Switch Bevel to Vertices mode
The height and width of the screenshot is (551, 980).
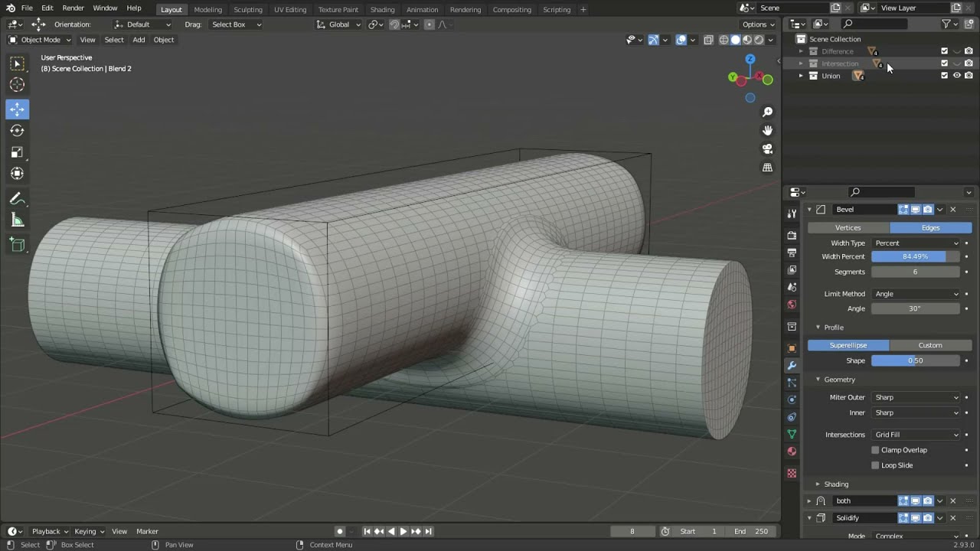[848, 227]
